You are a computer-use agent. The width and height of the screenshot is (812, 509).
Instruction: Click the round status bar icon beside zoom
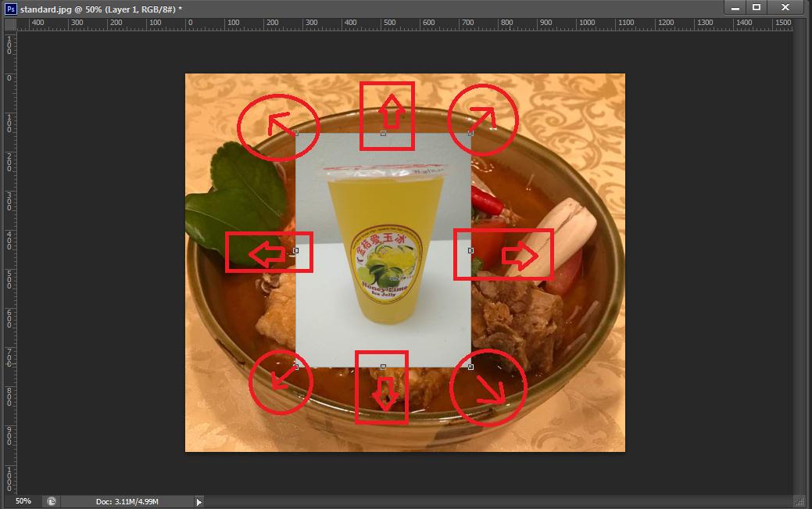pyautogui.click(x=51, y=501)
